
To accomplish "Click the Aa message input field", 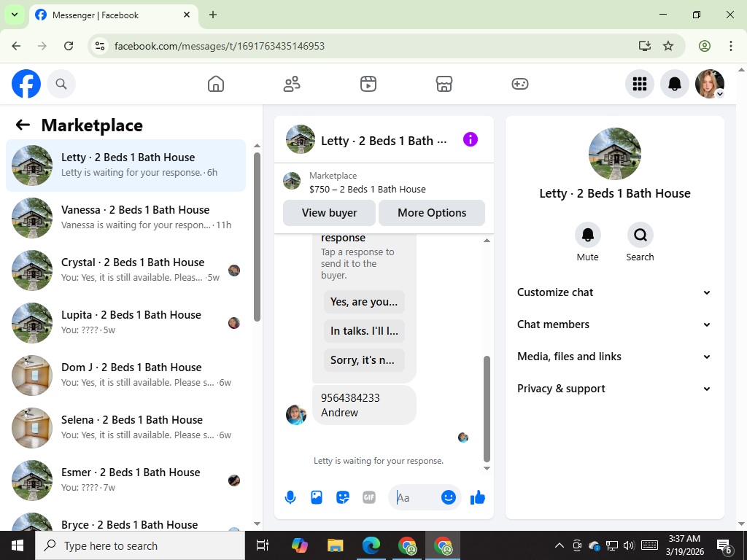I will pyautogui.click(x=414, y=497).
